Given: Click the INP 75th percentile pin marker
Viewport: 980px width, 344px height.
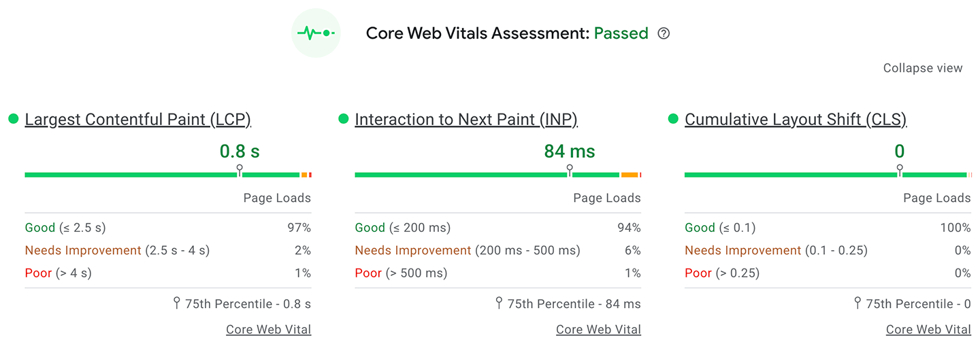Looking at the screenshot, I should [570, 168].
